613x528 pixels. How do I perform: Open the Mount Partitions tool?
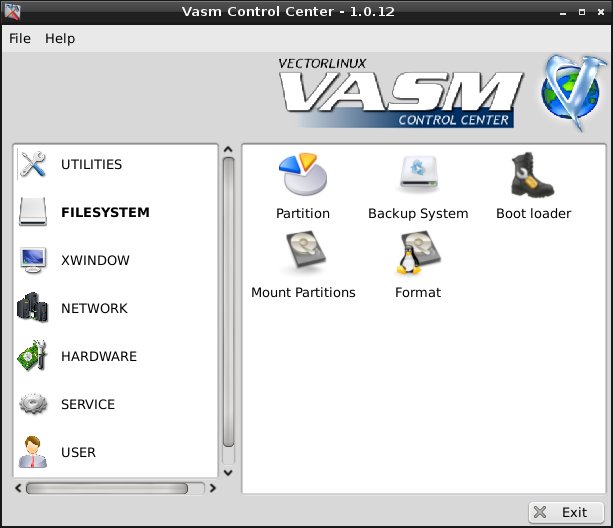pos(303,256)
